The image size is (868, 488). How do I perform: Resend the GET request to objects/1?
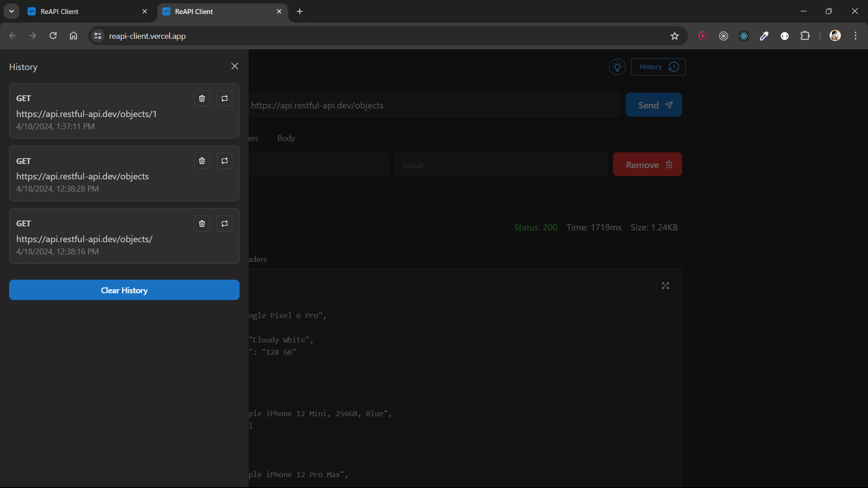click(x=224, y=99)
